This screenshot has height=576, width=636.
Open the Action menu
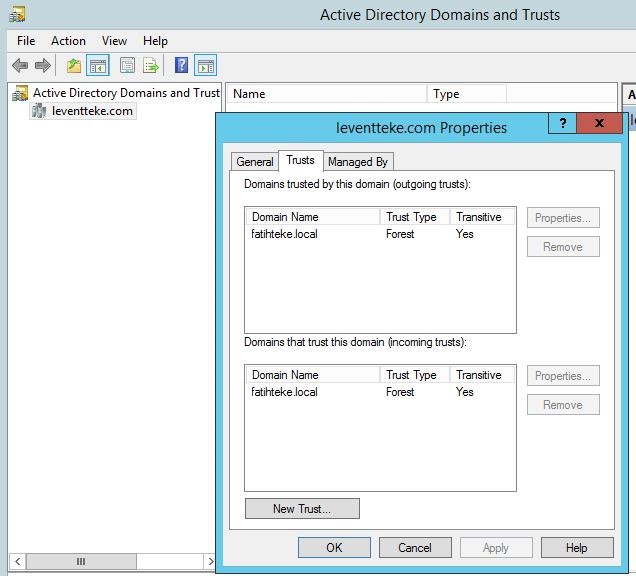[x=68, y=41]
